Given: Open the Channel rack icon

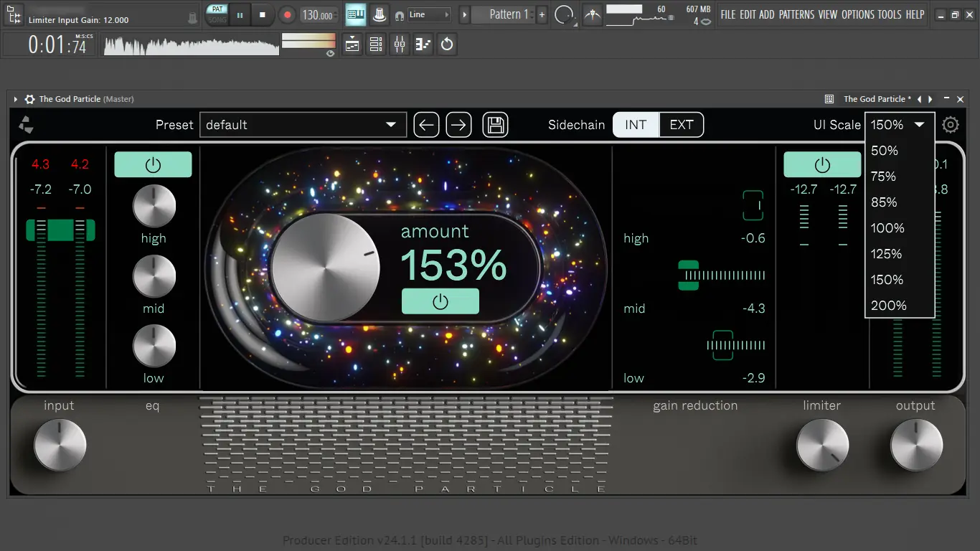Looking at the screenshot, I should [x=376, y=44].
